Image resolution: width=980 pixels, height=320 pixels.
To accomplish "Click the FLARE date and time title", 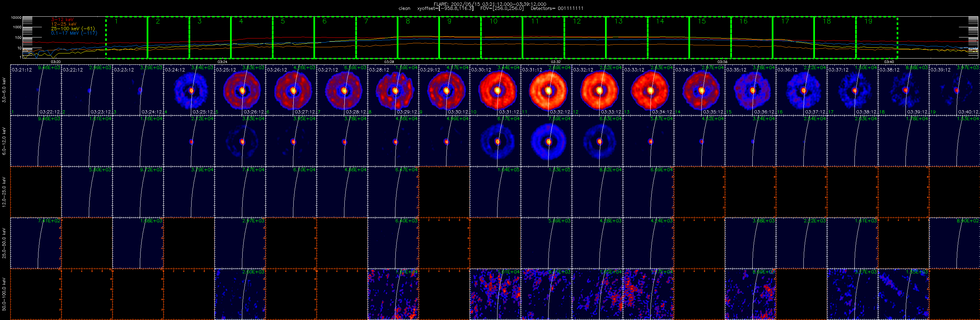I will [x=490, y=4].
